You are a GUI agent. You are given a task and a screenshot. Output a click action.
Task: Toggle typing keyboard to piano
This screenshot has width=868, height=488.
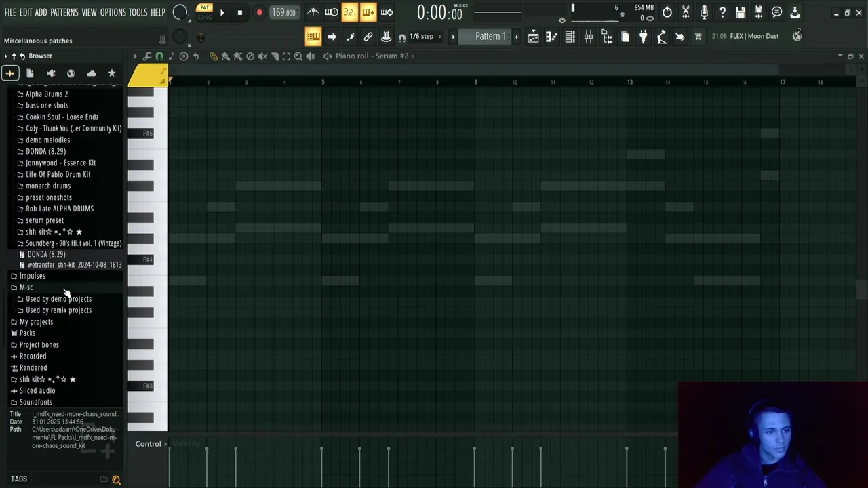(x=313, y=37)
